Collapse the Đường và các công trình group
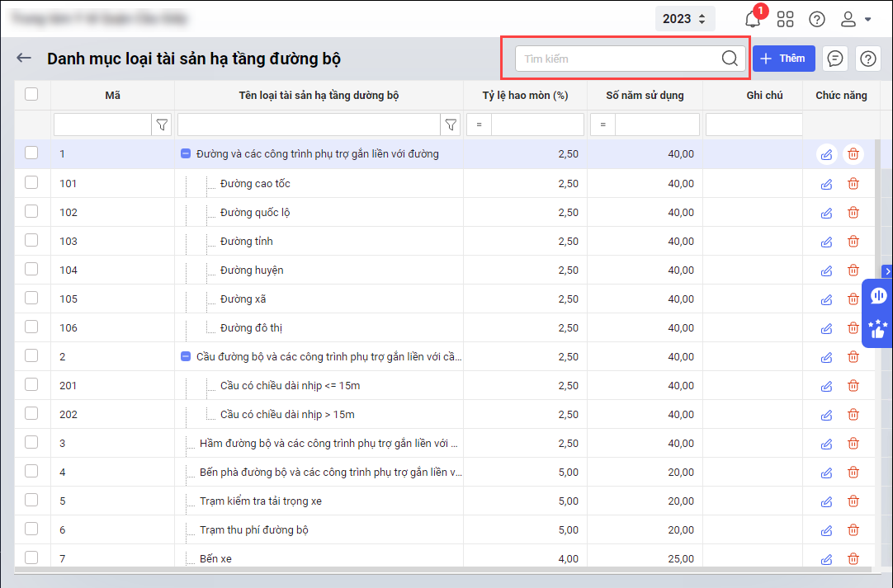Image resolution: width=893 pixels, height=588 pixels. pos(186,153)
